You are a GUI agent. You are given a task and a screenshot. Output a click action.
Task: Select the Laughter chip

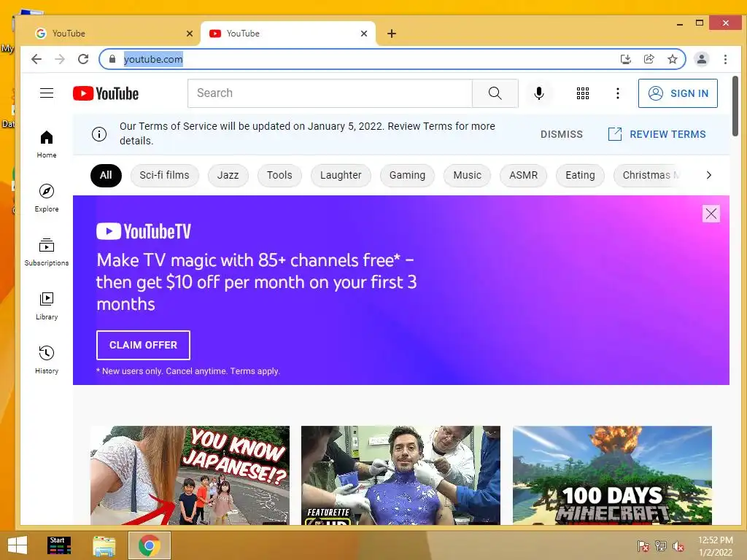point(341,175)
